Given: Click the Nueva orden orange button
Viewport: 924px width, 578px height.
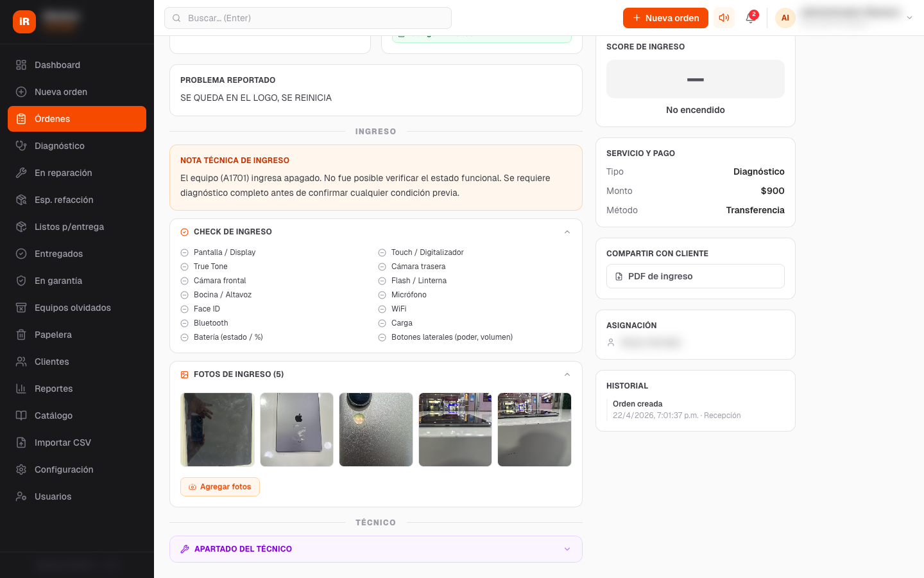Looking at the screenshot, I should 665,18.
